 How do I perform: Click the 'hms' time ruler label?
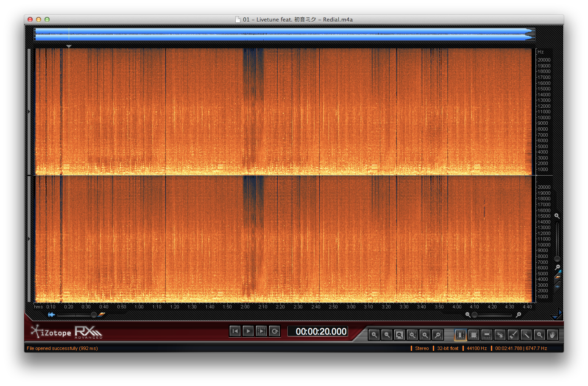[x=39, y=307]
